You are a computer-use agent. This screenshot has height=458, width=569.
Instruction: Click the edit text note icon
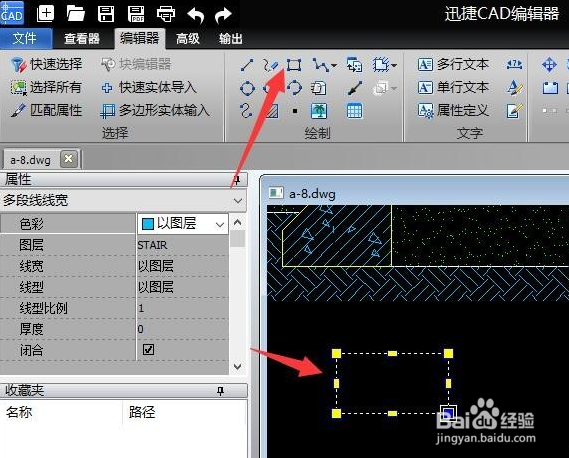515,111
